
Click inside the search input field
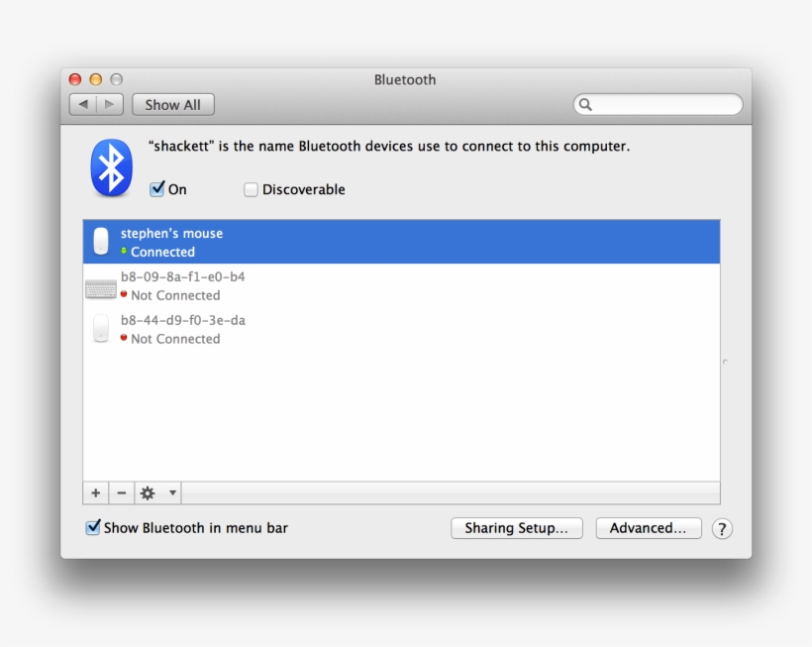659,104
